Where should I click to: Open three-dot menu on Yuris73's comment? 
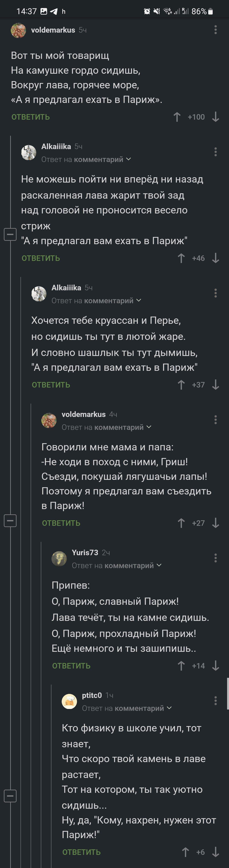tap(215, 558)
